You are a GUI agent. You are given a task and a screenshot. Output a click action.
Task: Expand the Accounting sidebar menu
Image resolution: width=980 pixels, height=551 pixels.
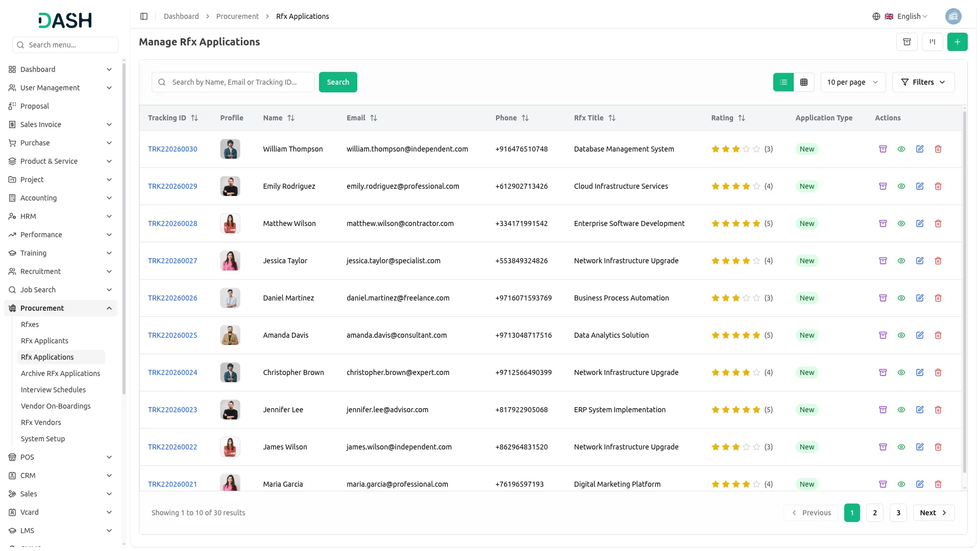[x=61, y=198]
